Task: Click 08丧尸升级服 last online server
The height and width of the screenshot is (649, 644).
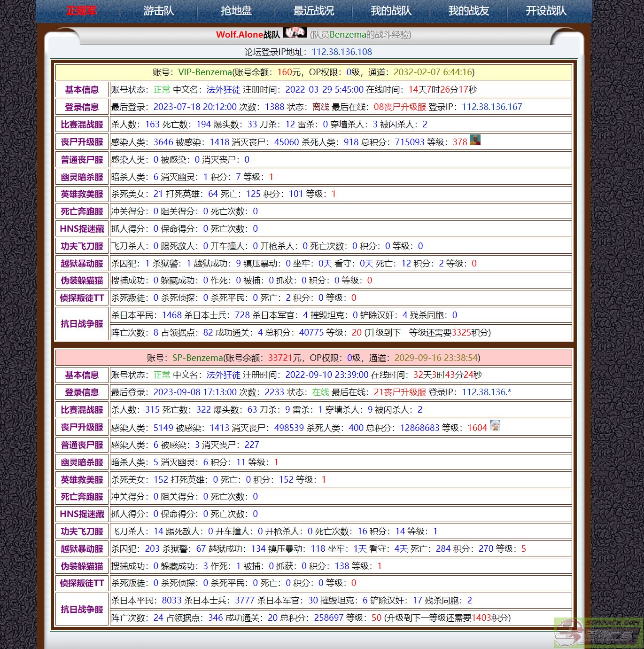Action: 400,107
